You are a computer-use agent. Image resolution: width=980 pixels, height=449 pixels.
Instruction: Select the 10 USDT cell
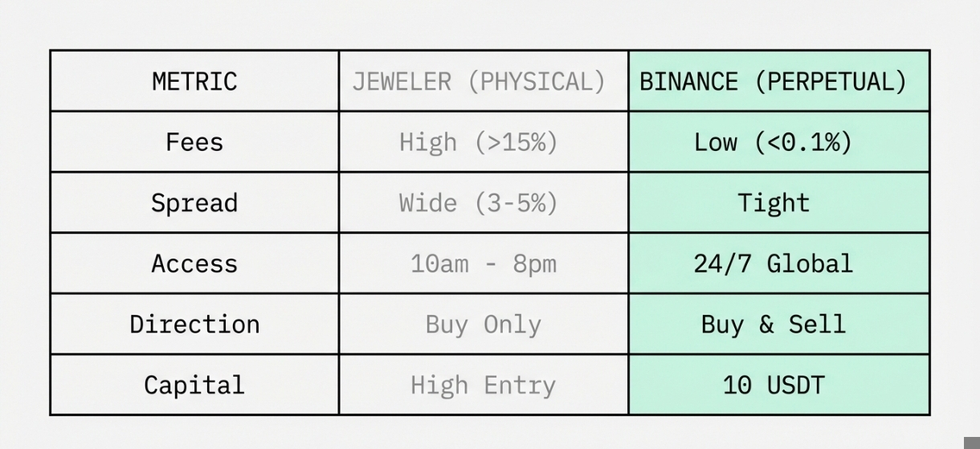coord(773,385)
